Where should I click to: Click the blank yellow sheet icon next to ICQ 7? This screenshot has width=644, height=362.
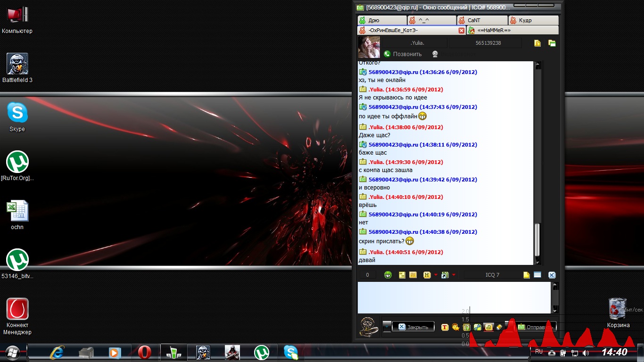[527, 275]
